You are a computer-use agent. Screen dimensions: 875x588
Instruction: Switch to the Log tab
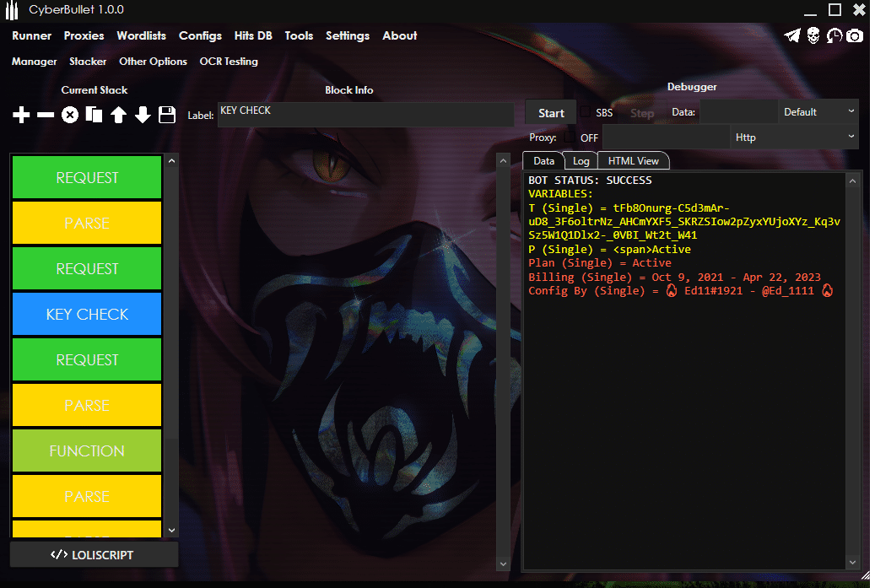tap(581, 160)
